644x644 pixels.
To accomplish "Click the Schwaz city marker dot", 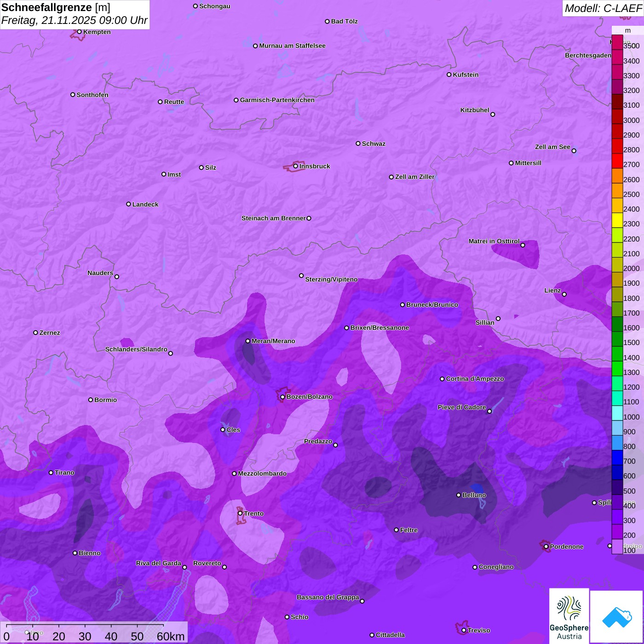I will (x=358, y=144).
